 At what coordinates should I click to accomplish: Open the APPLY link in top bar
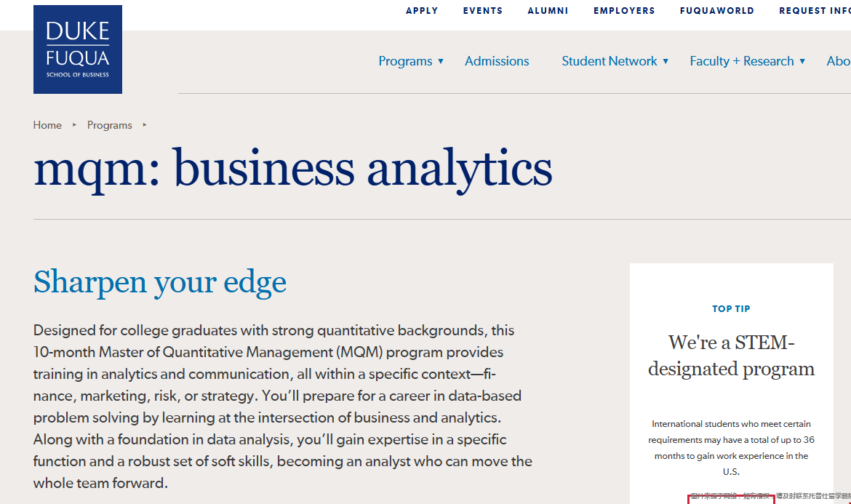coord(422,11)
